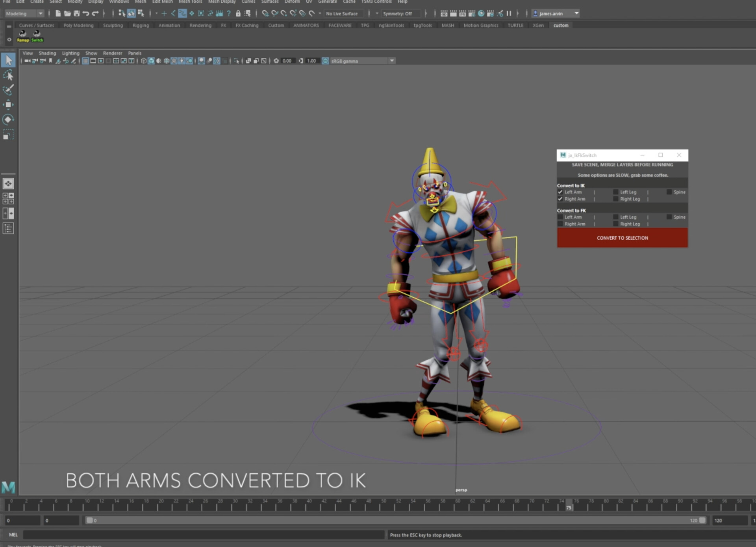Click the range slider start handle
The image size is (756, 547).
point(89,521)
